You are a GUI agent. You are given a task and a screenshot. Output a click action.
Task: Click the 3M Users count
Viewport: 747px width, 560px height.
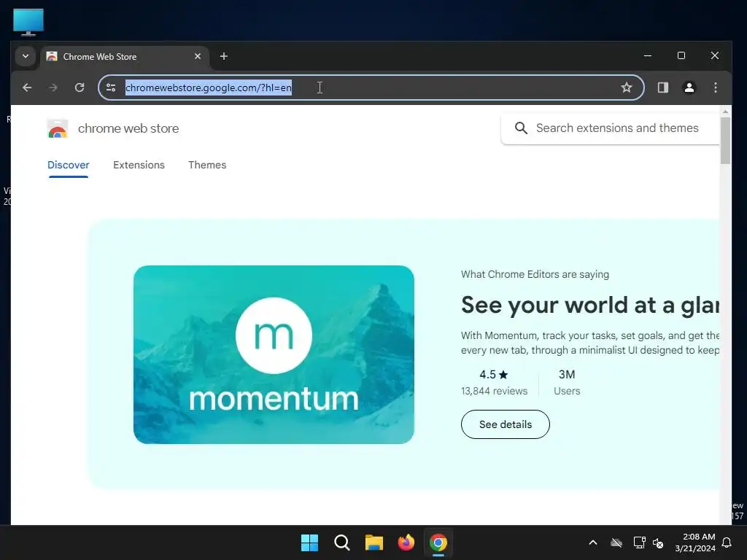click(x=567, y=382)
